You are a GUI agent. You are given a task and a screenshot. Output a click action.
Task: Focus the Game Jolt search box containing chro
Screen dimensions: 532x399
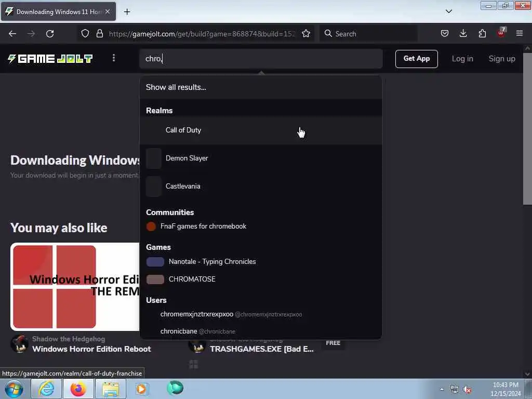tap(261, 59)
